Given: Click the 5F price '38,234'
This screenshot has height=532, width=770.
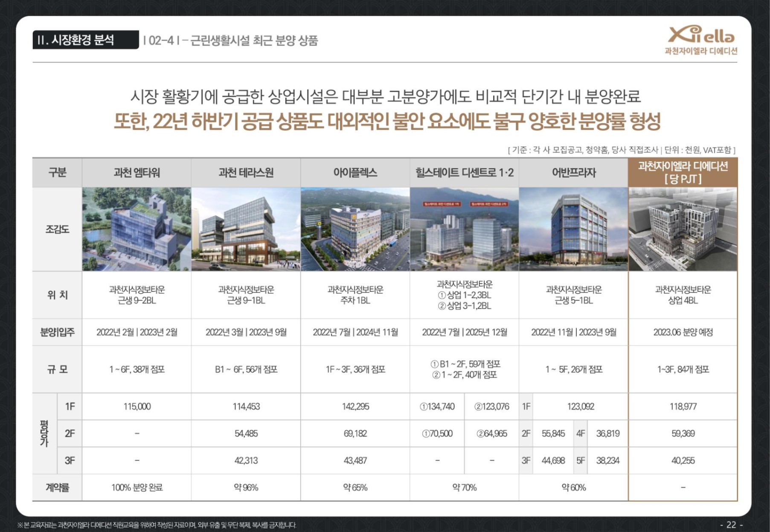Looking at the screenshot, I should coord(608,460).
